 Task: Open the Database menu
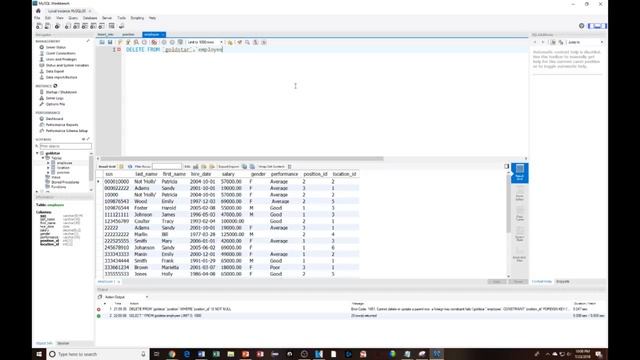click(x=90, y=18)
